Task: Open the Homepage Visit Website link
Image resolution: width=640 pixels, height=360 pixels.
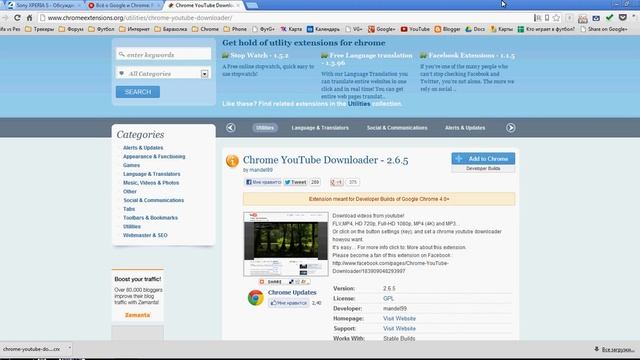Action: pos(399,319)
